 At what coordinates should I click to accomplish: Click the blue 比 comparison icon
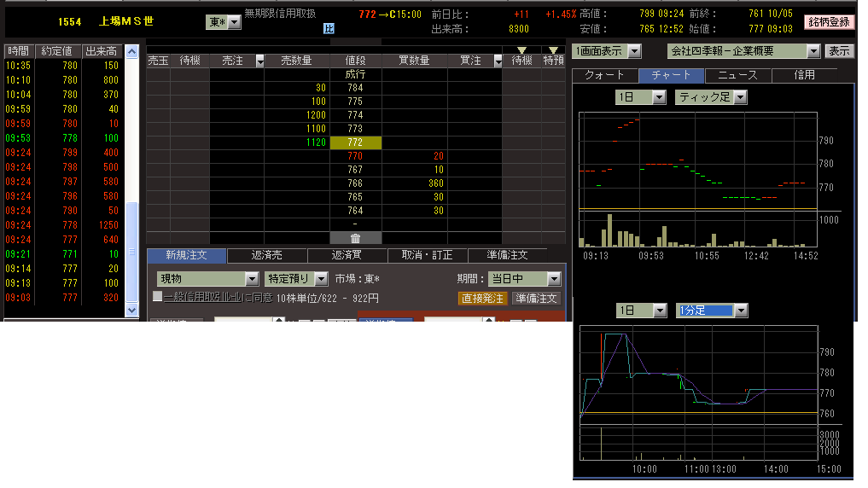(x=329, y=28)
